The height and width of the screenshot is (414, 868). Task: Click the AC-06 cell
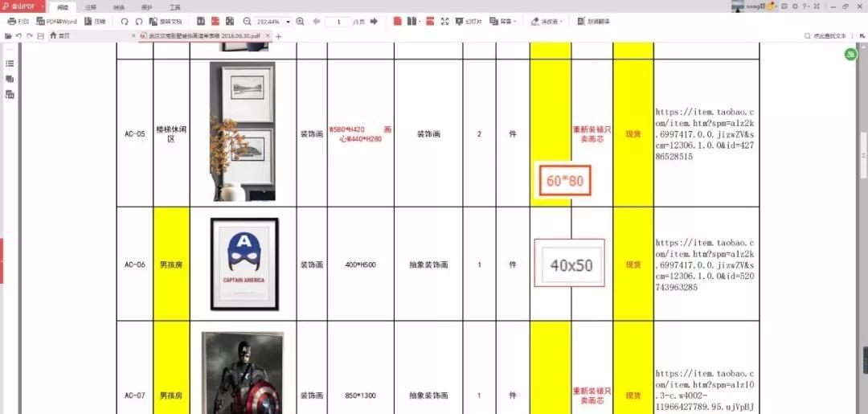134,264
